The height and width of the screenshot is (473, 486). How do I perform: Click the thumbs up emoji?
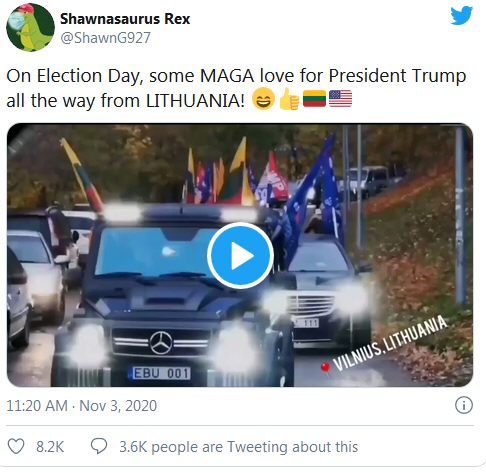[x=289, y=99]
